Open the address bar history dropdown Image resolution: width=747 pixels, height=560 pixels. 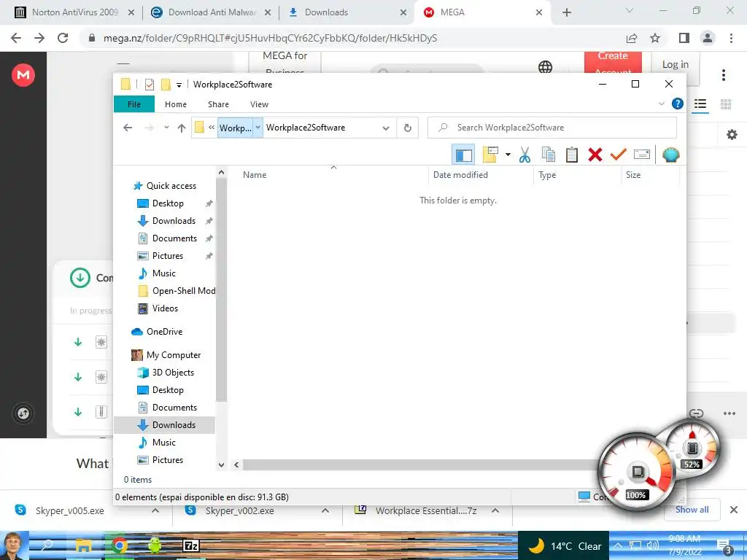coord(386,128)
